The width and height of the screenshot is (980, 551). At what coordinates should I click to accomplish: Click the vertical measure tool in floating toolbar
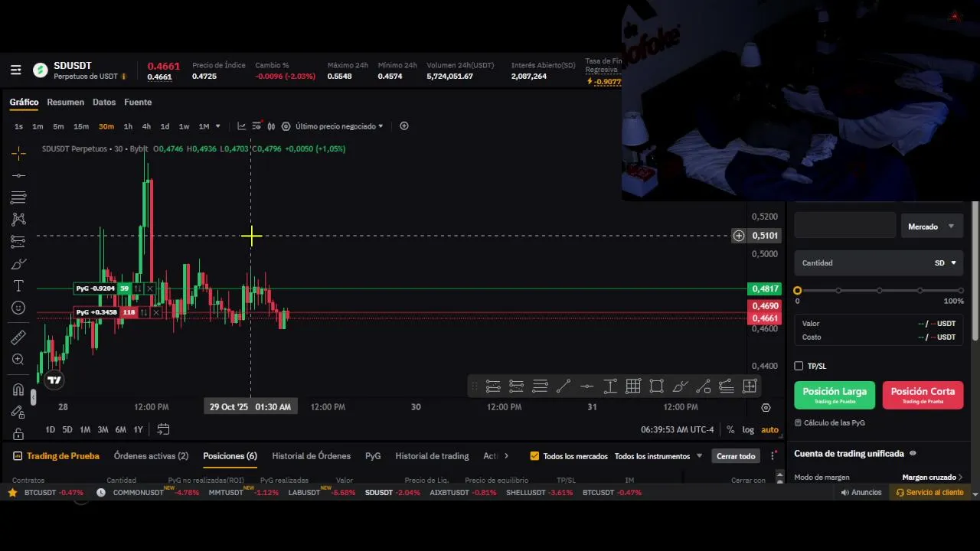[x=610, y=386]
